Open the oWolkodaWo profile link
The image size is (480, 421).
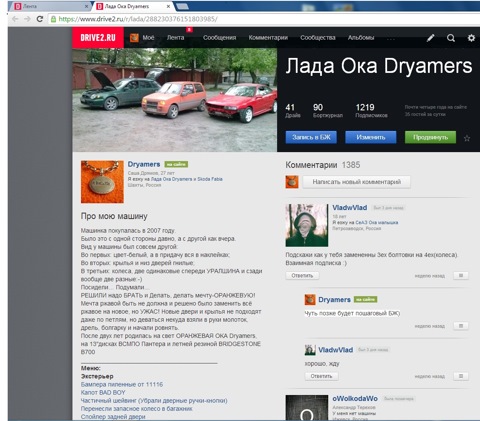pyautogui.click(x=355, y=398)
